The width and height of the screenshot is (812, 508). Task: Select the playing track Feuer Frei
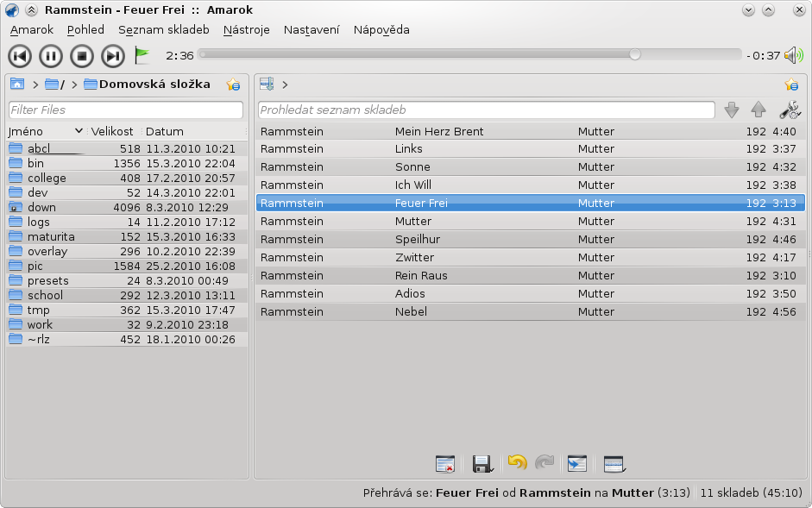click(531, 203)
